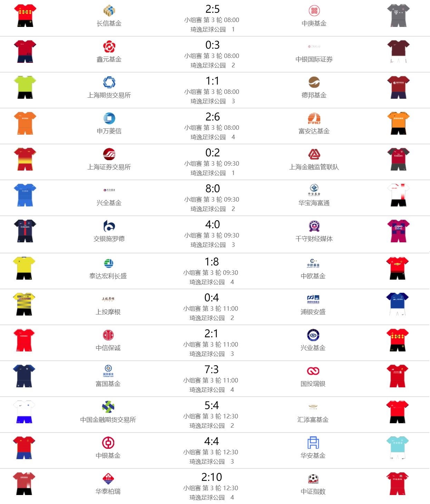
Task: Click 上投摩根's yellow-black striped jersey
Action: pos(24,304)
